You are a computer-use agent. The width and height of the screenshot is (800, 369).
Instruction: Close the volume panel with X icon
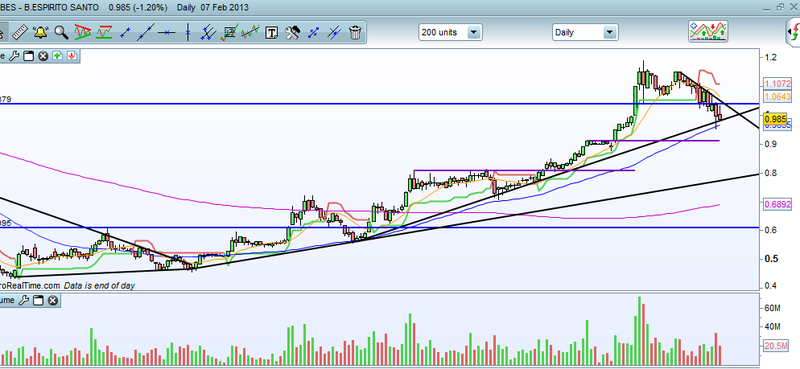point(52,301)
